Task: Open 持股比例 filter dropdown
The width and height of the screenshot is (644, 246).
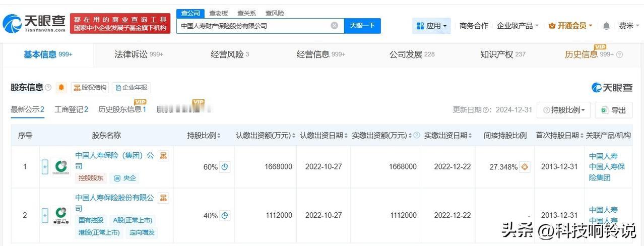Action: coord(564,110)
